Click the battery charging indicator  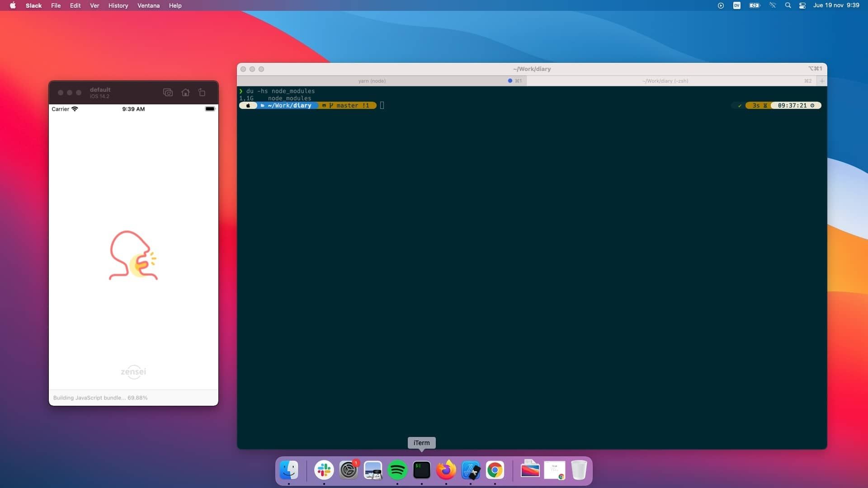click(x=754, y=5)
